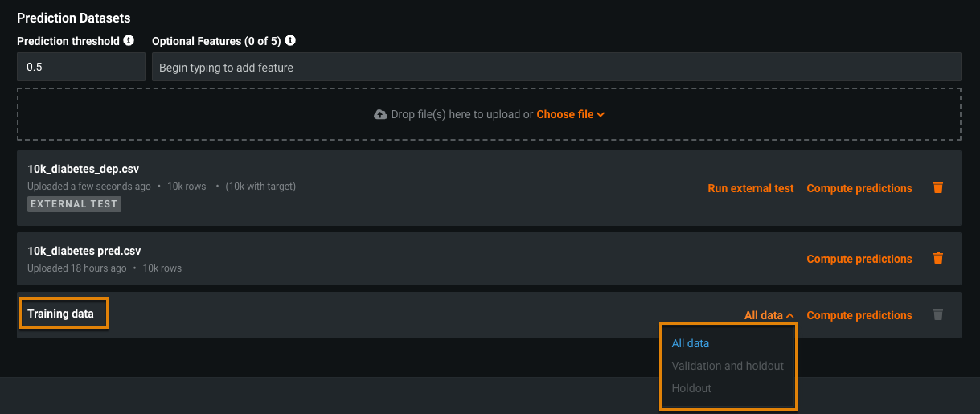Viewport: 980px width, 414px height.
Task: Select All data from the menu
Action: [x=691, y=343]
